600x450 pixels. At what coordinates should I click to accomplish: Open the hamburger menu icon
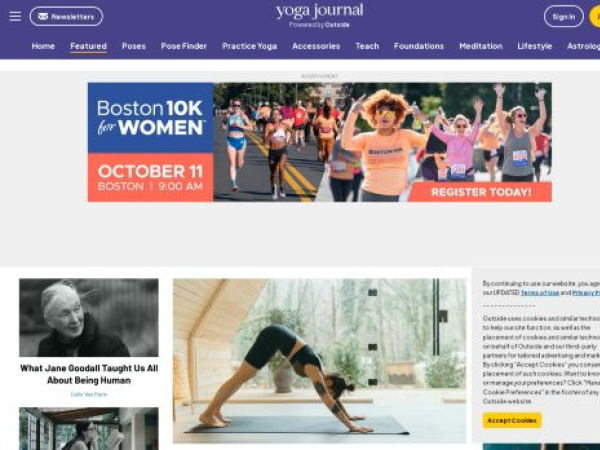(15, 16)
